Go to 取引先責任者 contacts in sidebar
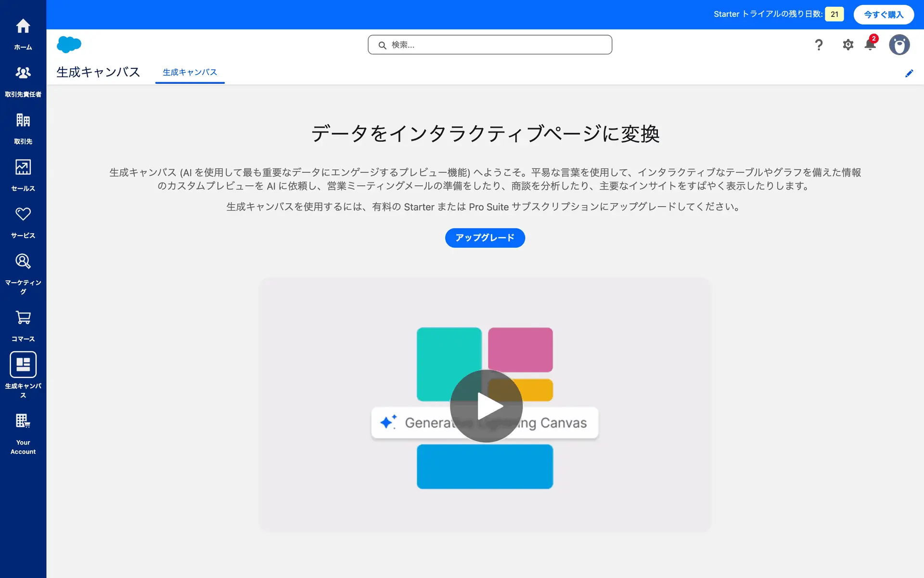This screenshot has width=924, height=578. tap(23, 79)
